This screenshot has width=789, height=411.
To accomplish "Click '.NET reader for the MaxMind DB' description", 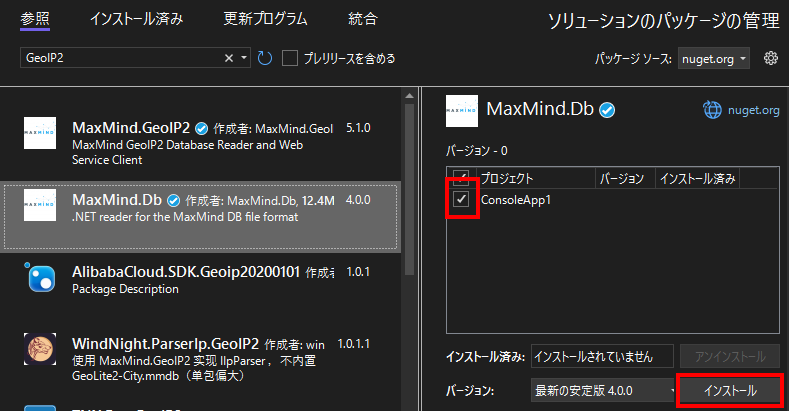I will pyautogui.click(x=185, y=217).
